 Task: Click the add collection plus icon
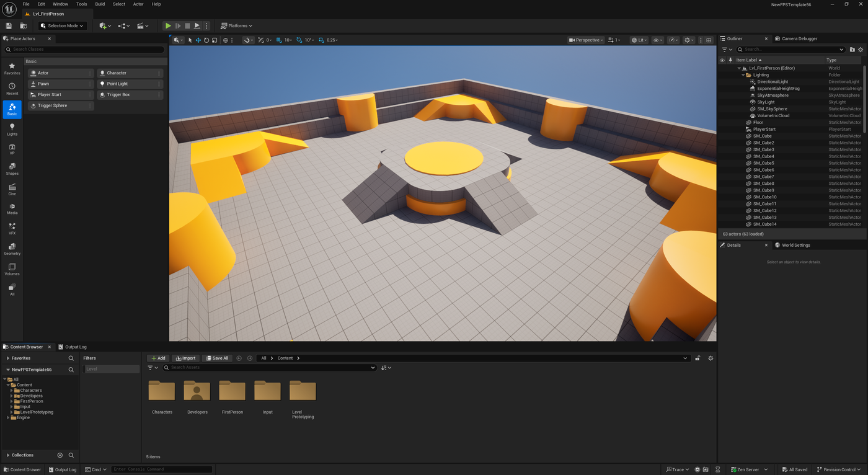click(x=60, y=455)
